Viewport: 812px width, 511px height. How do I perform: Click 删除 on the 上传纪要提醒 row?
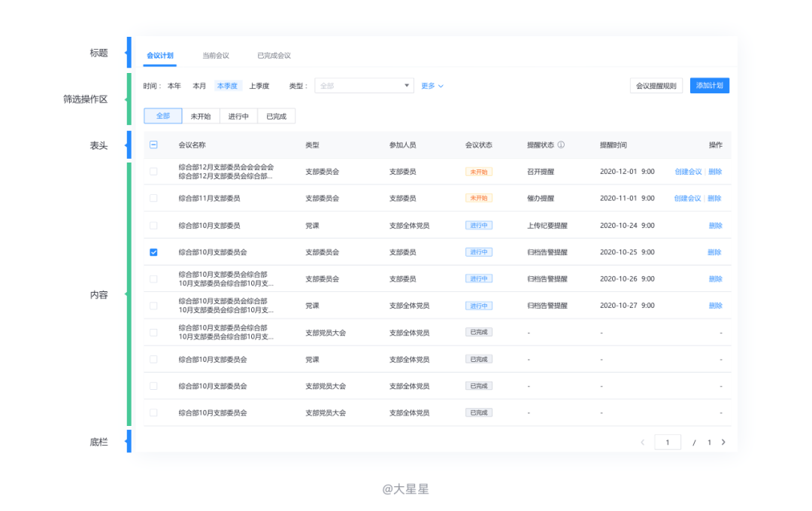tap(715, 225)
